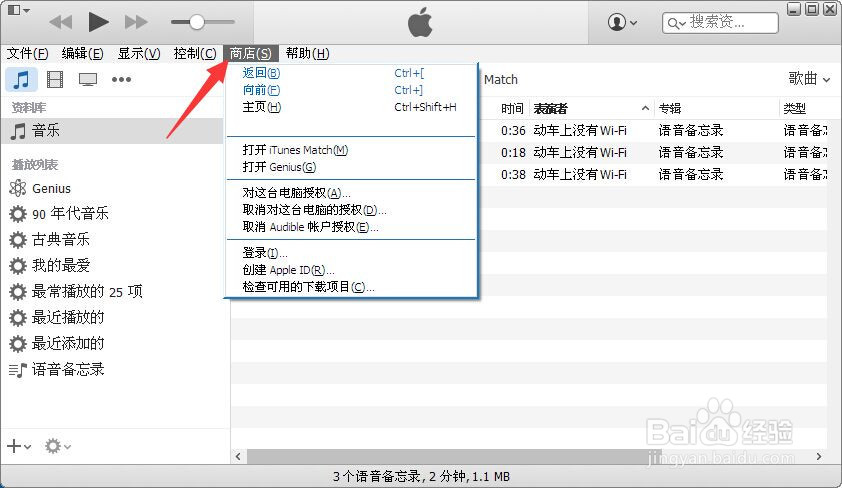Open the account user icon menu
842x488 pixels.
coord(622,23)
